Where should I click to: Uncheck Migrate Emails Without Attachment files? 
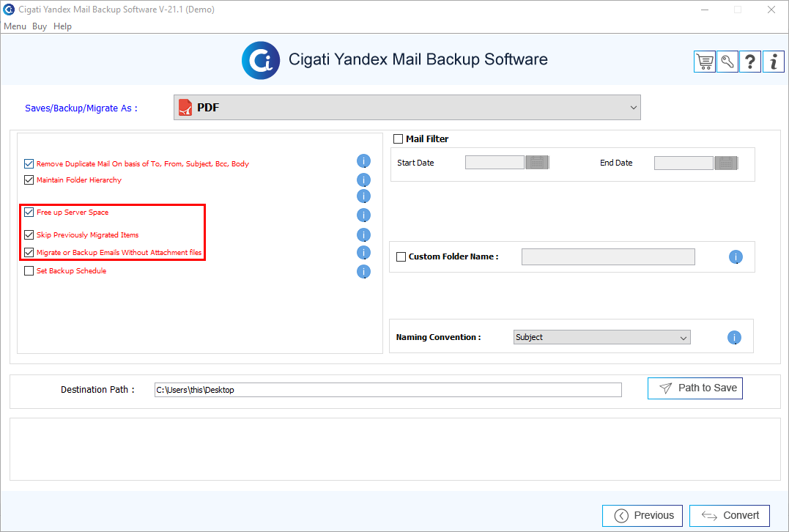click(x=29, y=252)
